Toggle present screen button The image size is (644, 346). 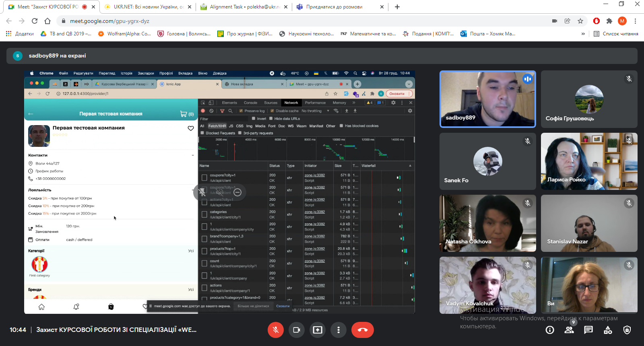click(x=318, y=330)
